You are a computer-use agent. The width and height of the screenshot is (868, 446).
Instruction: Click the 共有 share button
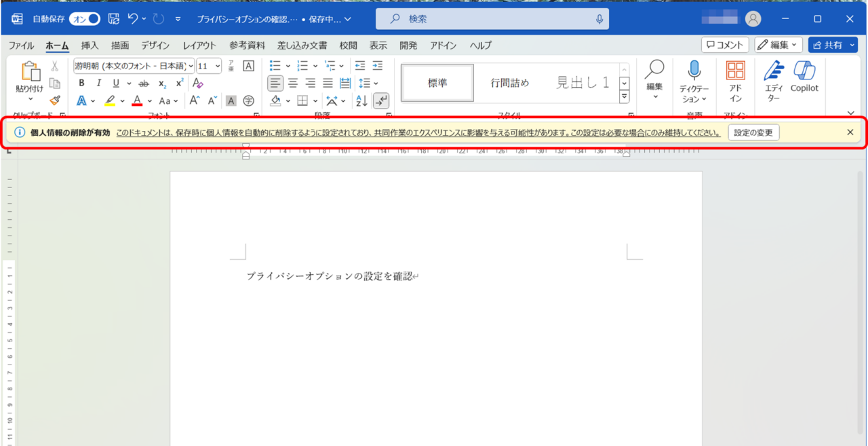coord(833,45)
